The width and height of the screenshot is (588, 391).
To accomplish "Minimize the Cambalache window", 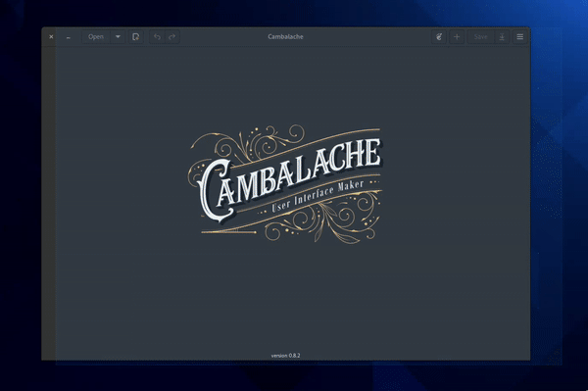I will coord(68,36).
